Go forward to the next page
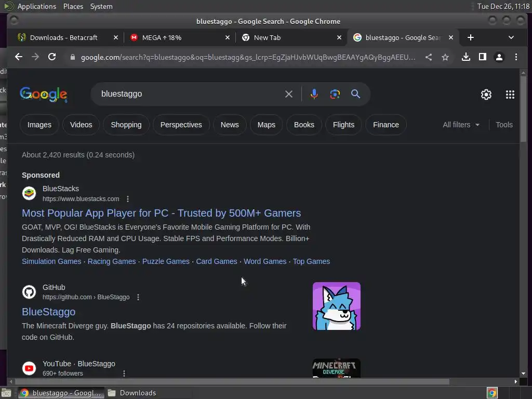 pos(35,57)
